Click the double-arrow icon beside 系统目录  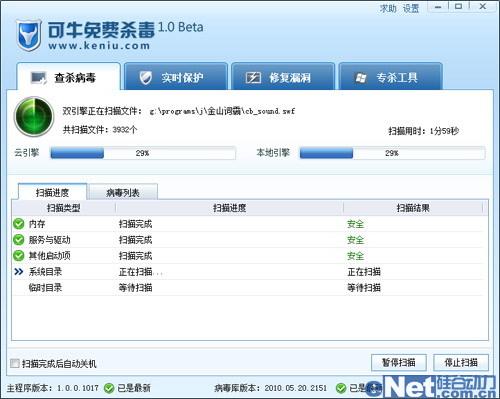(19, 272)
